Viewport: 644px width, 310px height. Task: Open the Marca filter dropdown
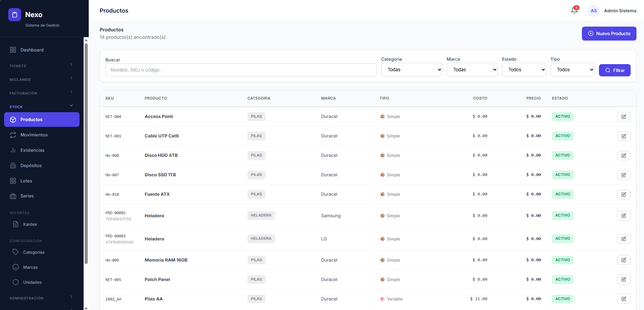[x=472, y=70]
